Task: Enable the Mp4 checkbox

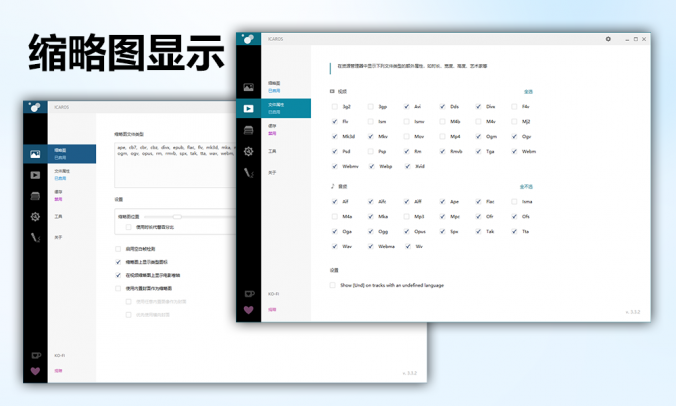Action: (x=442, y=137)
